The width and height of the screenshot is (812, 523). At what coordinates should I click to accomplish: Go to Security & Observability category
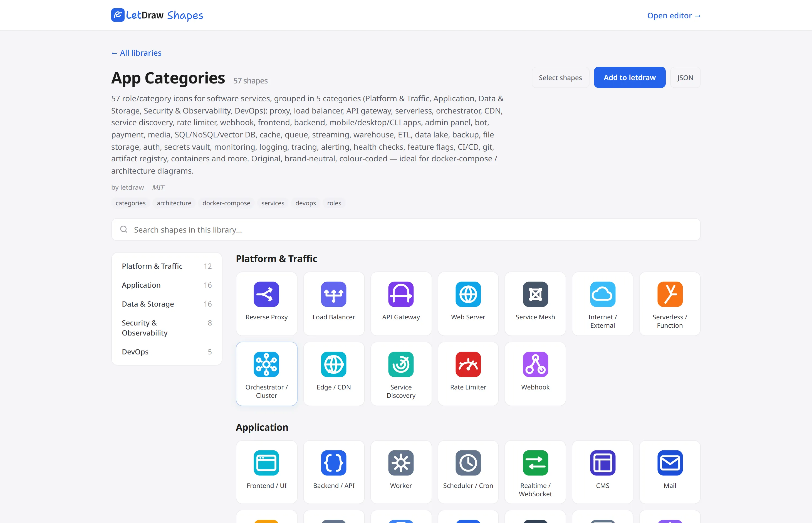tap(167, 328)
